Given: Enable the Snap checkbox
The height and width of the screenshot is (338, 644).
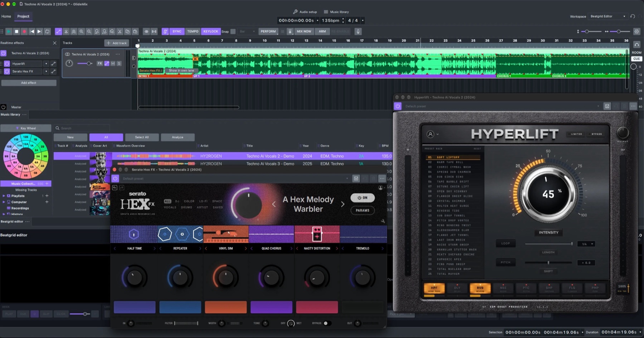Looking at the screenshot, I should pos(233,32).
